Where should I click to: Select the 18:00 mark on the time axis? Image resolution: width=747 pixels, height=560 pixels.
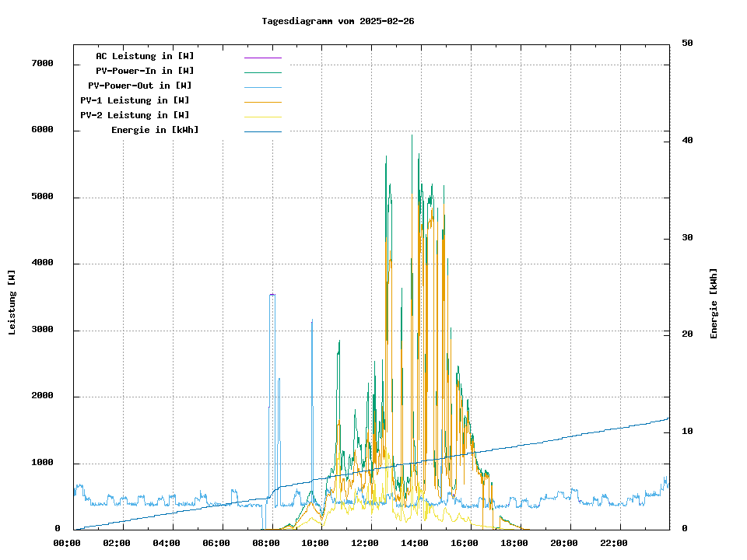point(515,543)
